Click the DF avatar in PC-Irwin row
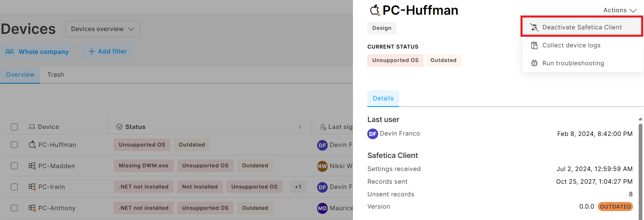This screenshot has height=220, width=644. point(322,187)
